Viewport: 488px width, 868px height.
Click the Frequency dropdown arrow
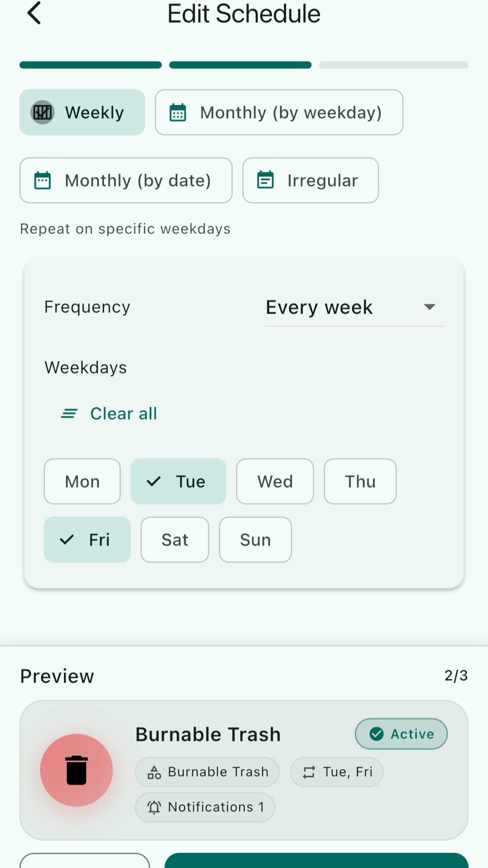[429, 307]
